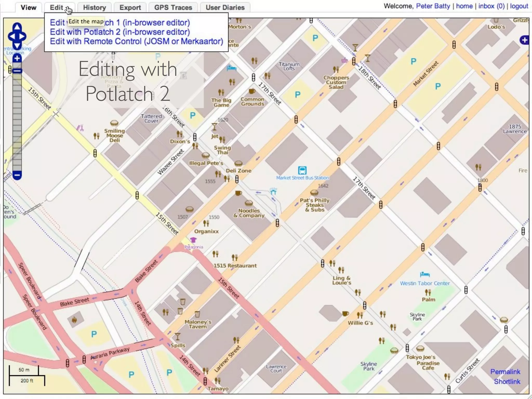The width and height of the screenshot is (532, 399).
Task: Click the Westin Tabor Center hotel icon
Action: [x=425, y=275]
